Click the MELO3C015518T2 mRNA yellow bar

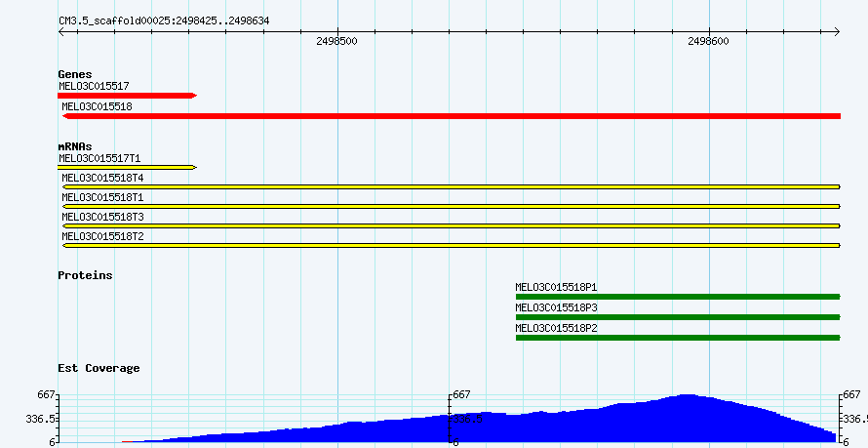coord(452,245)
